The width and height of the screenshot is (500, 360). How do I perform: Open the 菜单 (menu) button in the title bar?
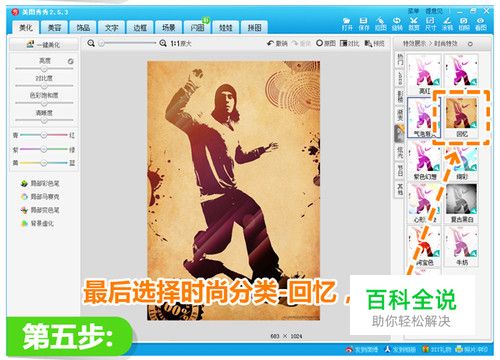point(413,11)
